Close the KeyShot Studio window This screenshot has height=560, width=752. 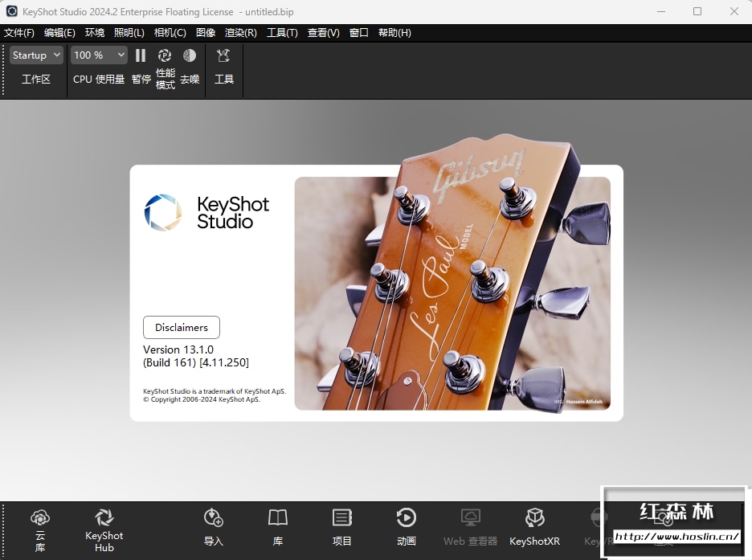734,11
